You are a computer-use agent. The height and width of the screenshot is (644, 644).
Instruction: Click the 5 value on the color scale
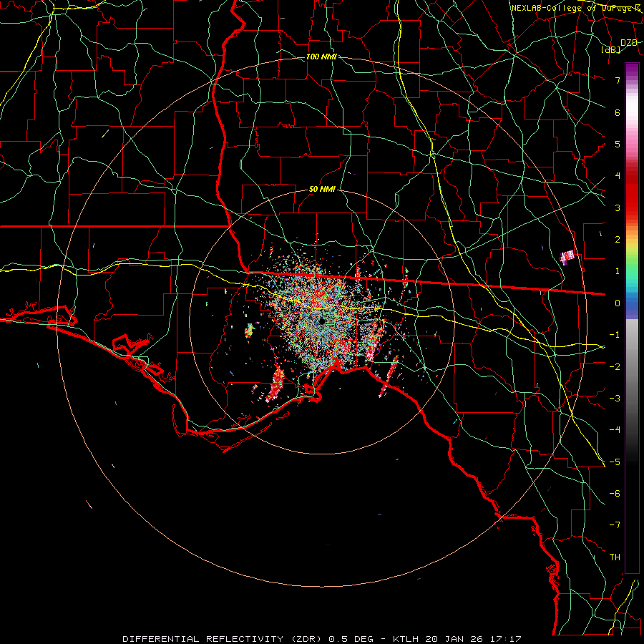[618, 144]
